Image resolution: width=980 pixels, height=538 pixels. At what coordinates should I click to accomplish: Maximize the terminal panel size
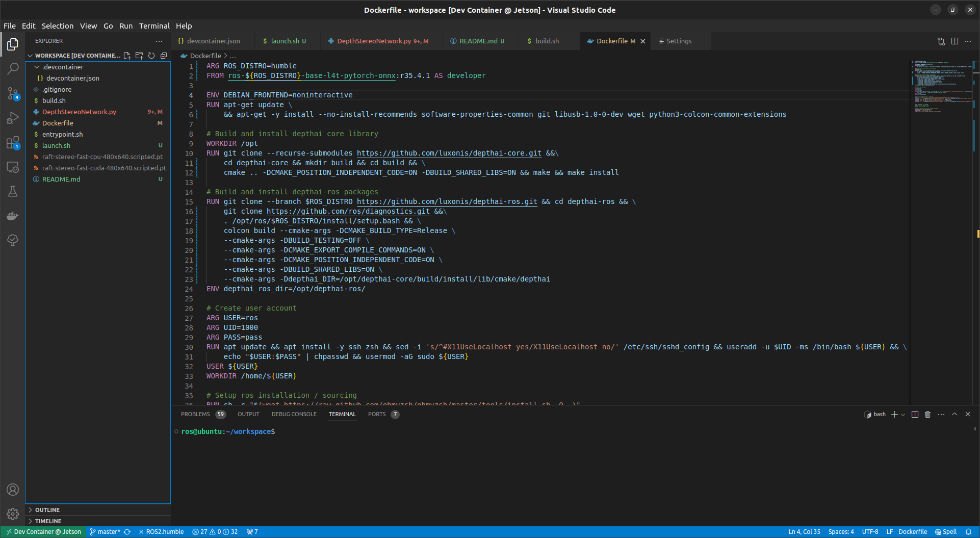click(955, 415)
